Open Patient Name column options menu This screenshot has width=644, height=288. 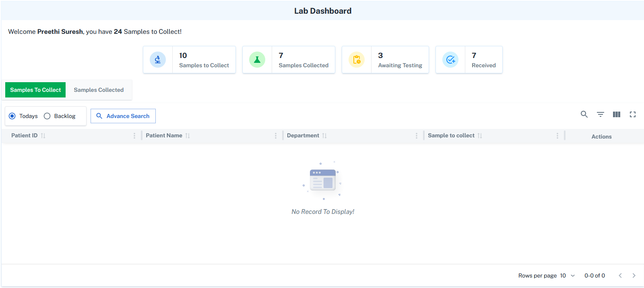tap(276, 136)
